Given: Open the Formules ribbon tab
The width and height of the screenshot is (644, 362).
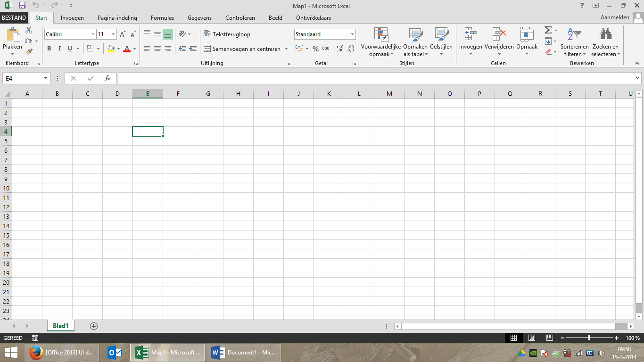Looking at the screenshot, I should pos(162,18).
